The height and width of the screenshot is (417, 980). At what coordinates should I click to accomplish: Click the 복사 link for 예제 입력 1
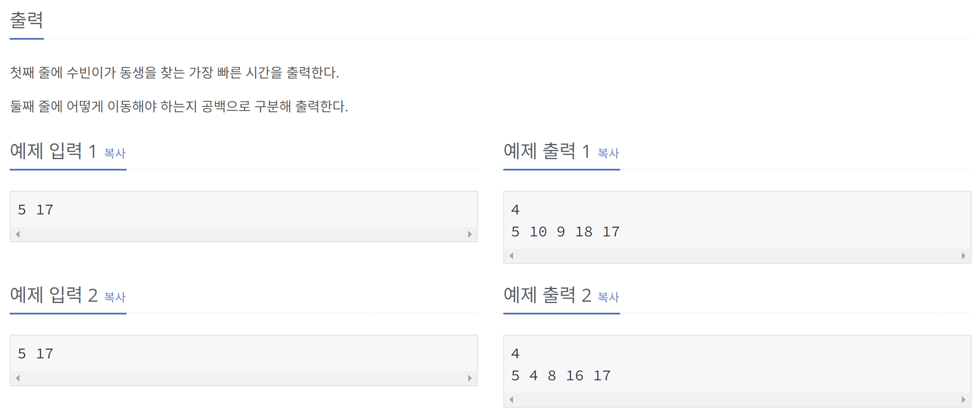[114, 154]
